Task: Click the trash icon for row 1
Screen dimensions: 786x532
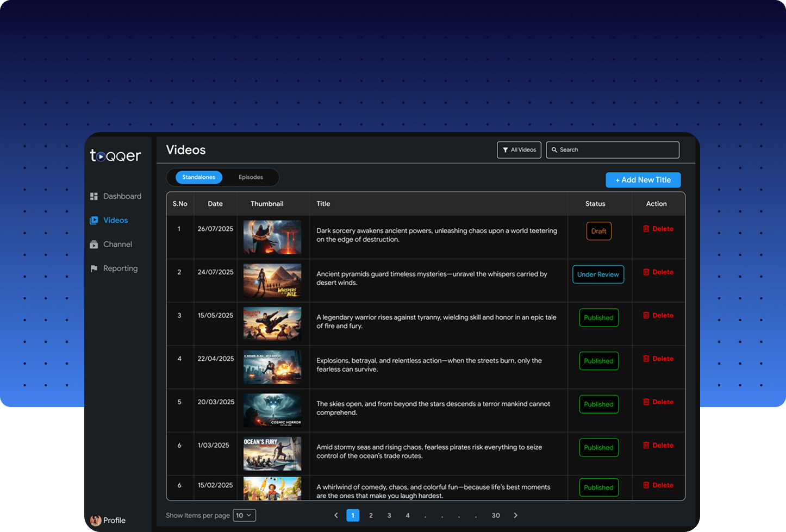Action: (646, 229)
